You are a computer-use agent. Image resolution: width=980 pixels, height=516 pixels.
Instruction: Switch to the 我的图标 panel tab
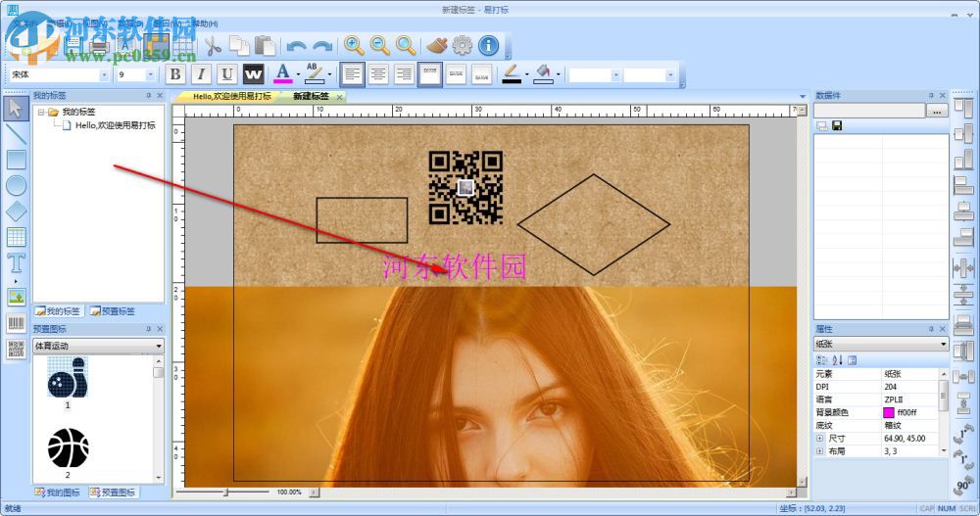58,493
